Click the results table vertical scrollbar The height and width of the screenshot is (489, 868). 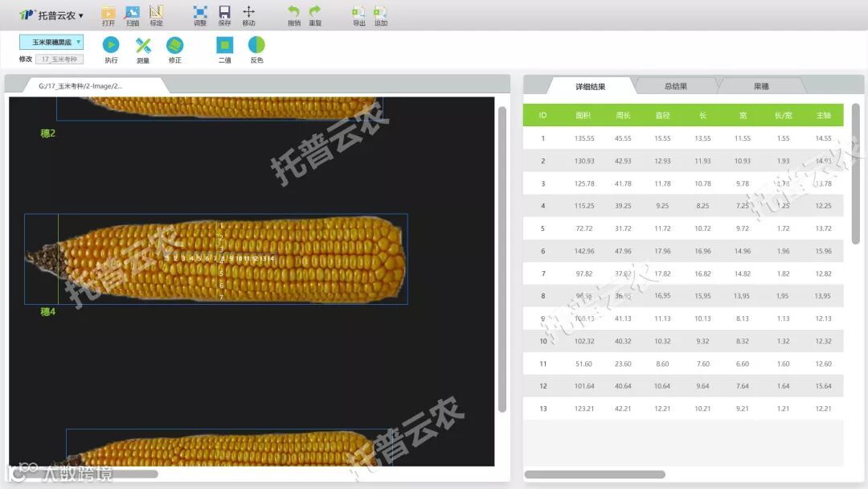856,174
